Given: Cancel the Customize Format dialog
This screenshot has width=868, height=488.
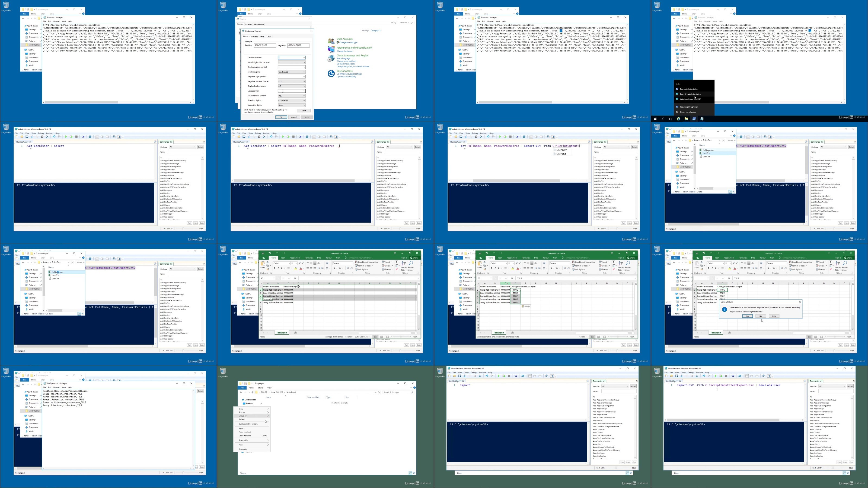Looking at the screenshot, I should [294, 117].
